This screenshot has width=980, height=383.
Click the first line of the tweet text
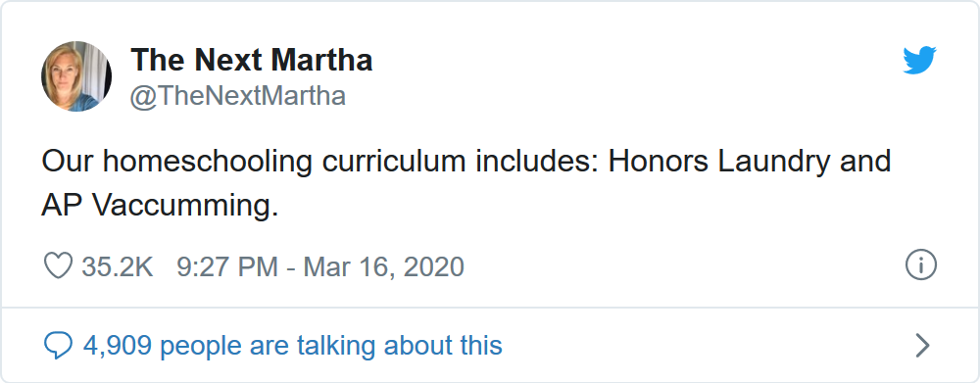(466, 162)
